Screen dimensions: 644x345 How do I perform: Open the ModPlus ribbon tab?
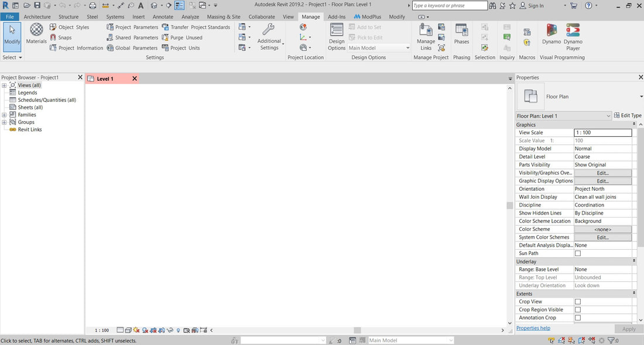(368, 17)
